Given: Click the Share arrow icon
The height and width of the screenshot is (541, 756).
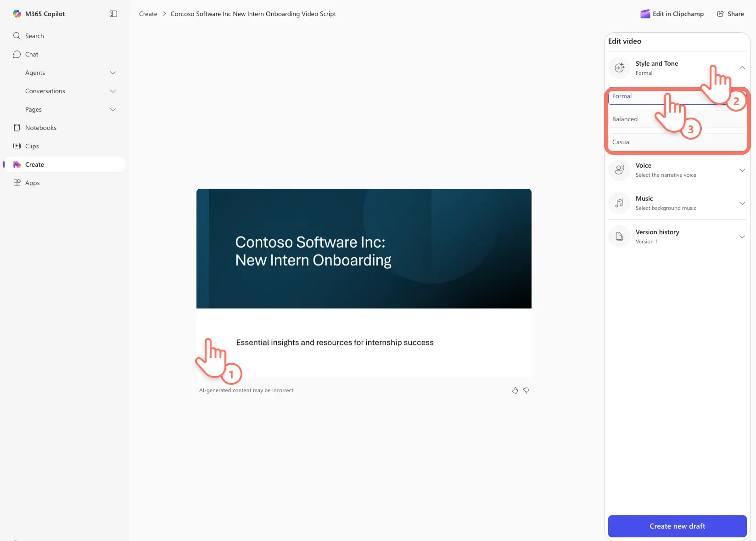Looking at the screenshot, I should [721, 14].
